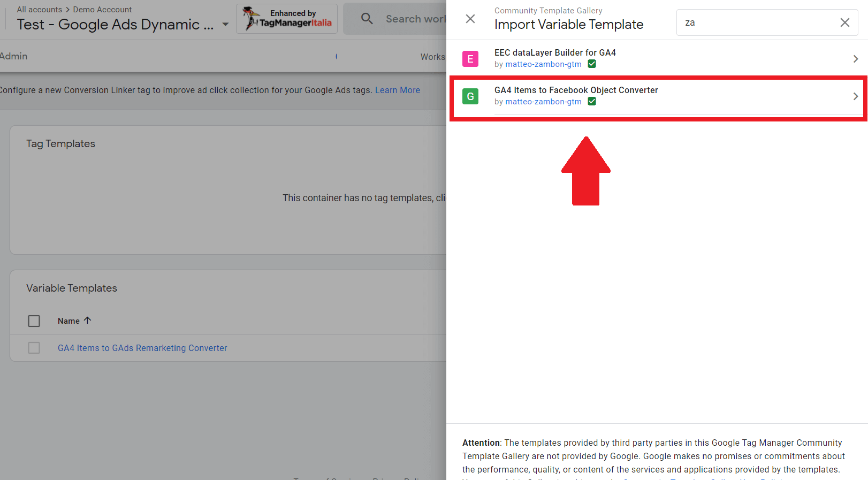Click the pink E template icon
This screenshot has width=868, height=480.
click(470, 59)
